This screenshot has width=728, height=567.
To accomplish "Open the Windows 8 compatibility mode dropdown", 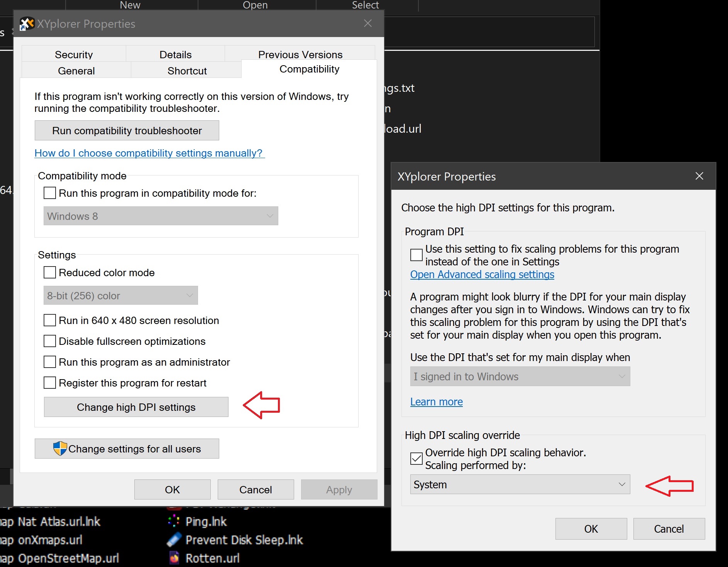I will point(161,216).
